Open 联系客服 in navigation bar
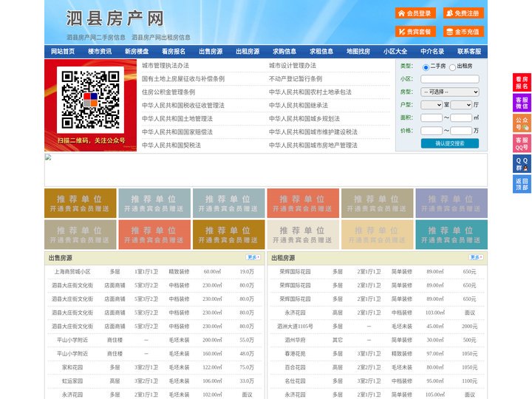The width and height of the screenshot is (532, 399). (469, 52)
